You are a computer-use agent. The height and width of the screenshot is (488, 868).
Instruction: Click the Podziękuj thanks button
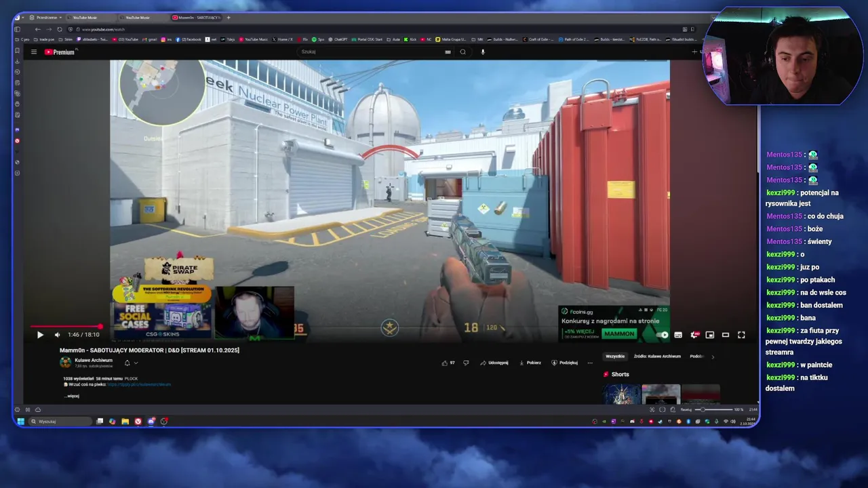coord(564,363)
